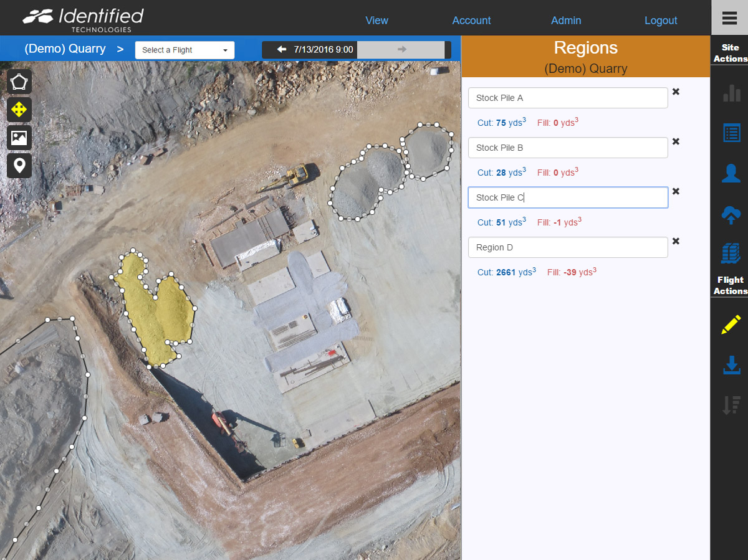Click the Logout link

[660, 21]
